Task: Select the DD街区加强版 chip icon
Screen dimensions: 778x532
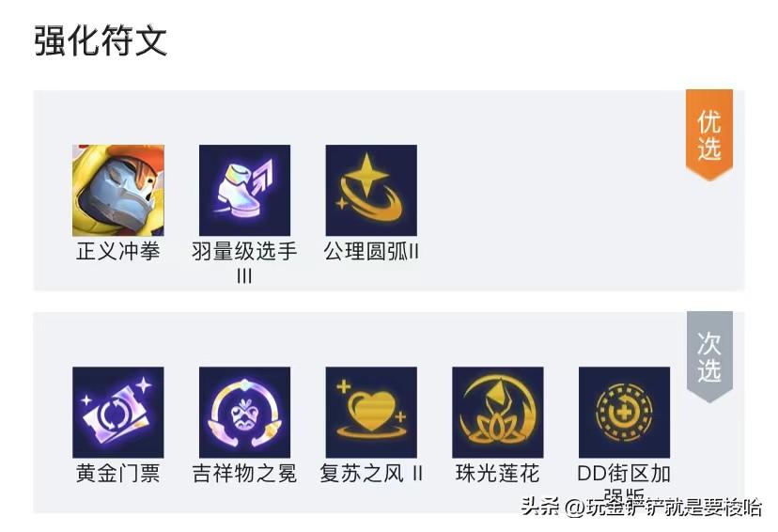Action: click(624, 413)
